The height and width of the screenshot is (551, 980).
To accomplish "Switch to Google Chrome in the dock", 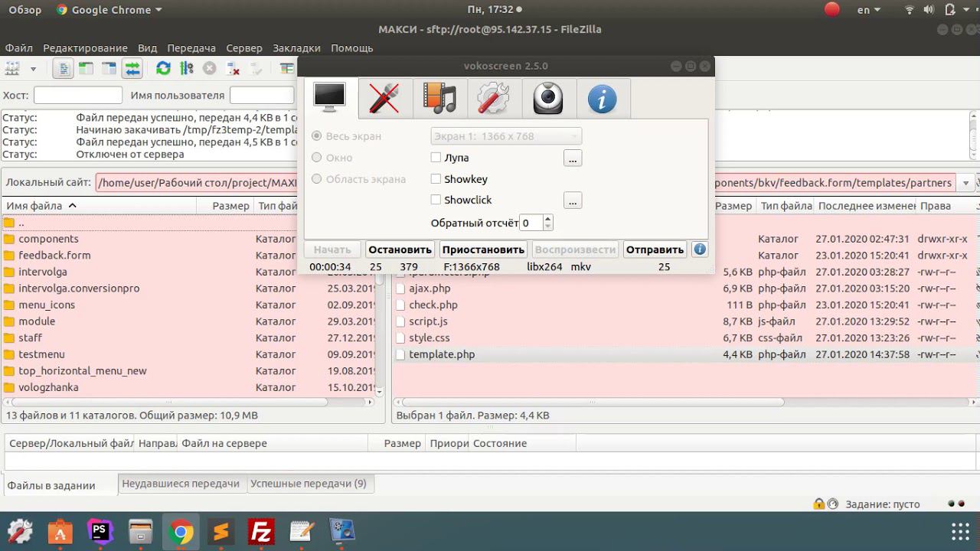I will [x=181, y=531].
